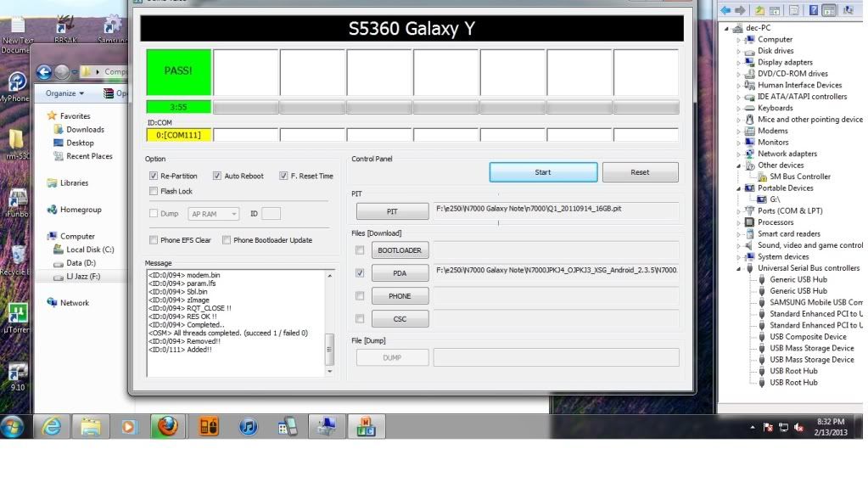Click the Reset button in Odin

pyautogui.click(x=640, y=172)
